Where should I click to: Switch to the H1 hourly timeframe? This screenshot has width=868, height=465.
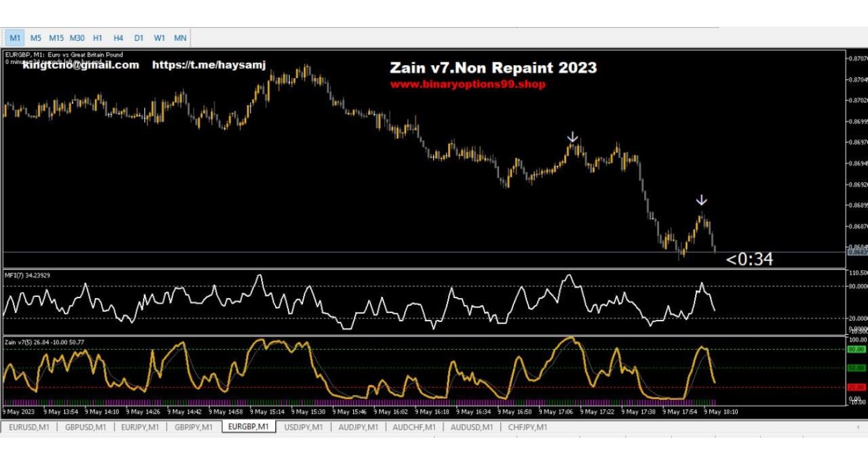point(98,38)
